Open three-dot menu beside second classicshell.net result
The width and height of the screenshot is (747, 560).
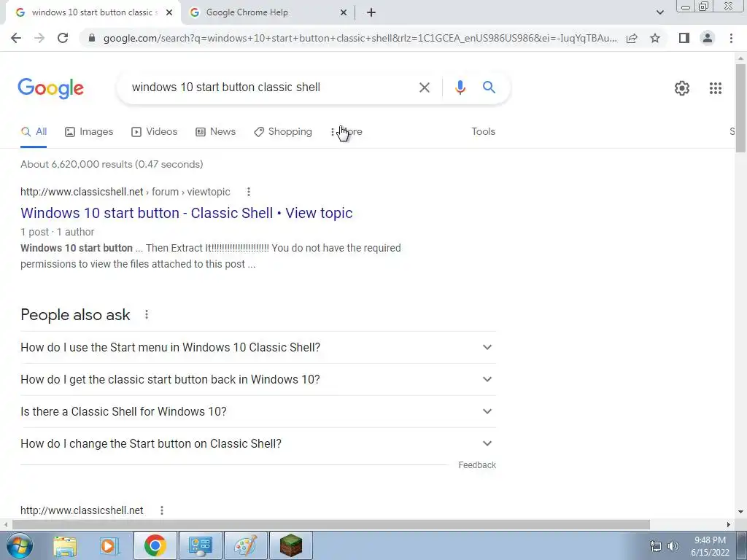tap(162, 510)
